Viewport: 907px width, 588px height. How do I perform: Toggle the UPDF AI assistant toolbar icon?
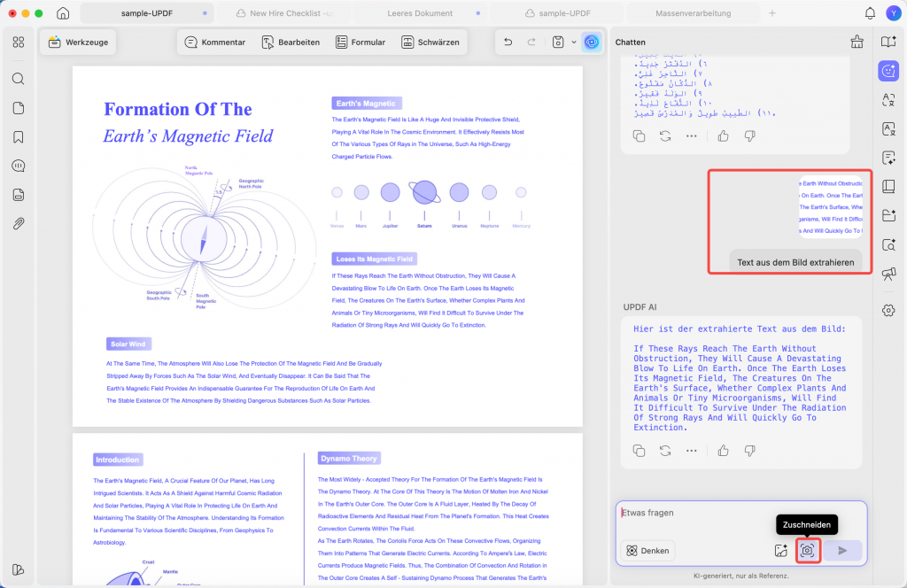[x=591, y=42]
